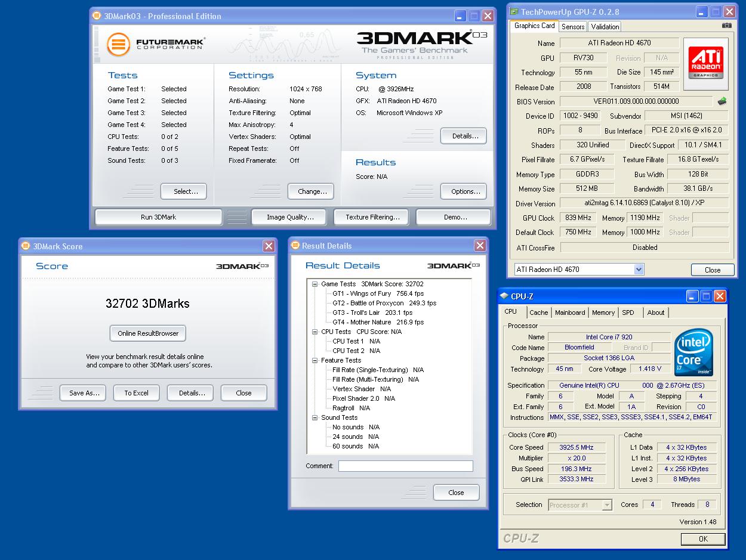Viewport: 746px width, 560px height.
Task: Click the Result Details window title icon
Action: 295,245
